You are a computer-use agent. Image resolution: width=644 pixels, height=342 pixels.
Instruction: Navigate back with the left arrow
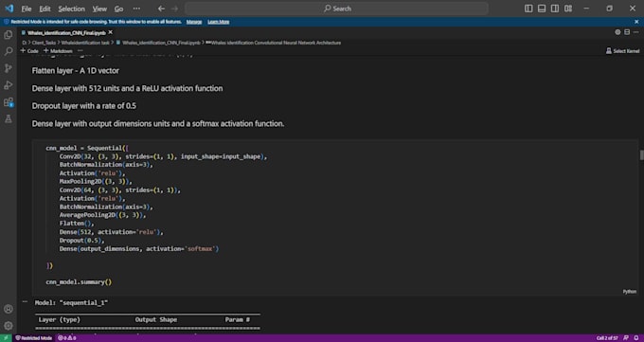pos(161,9)
